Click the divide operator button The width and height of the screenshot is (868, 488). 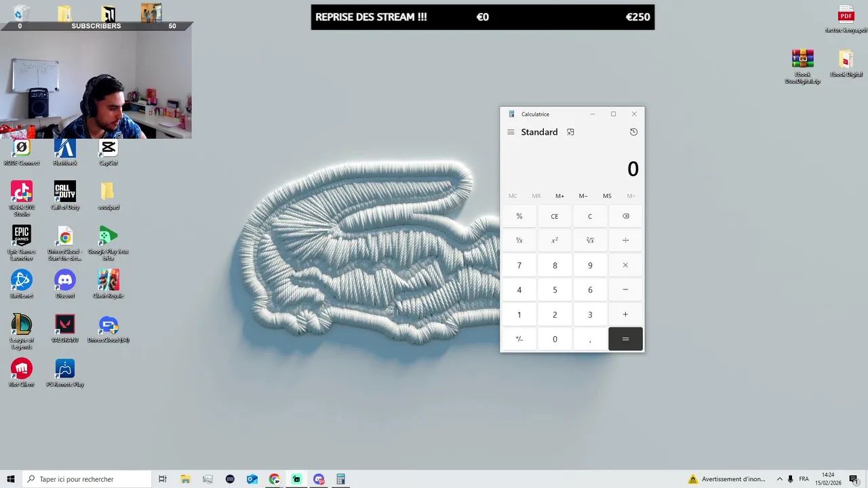coord(625,241)
